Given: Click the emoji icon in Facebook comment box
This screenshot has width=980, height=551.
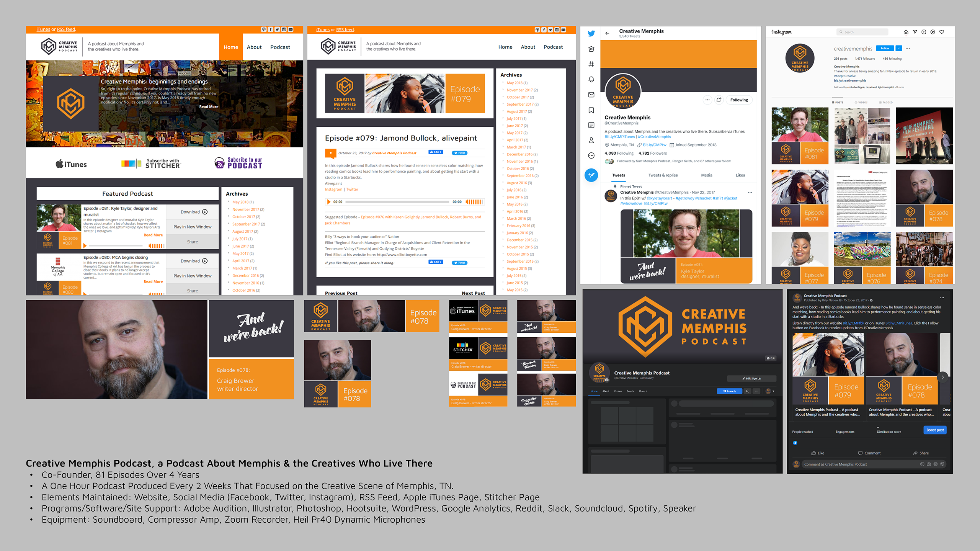Looking at the screenshot, I should (x=922, y=464).
